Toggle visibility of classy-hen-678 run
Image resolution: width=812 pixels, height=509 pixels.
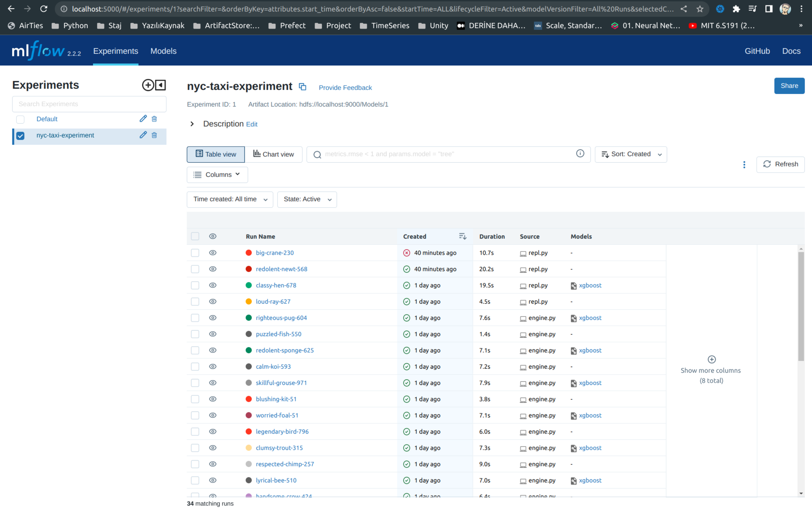click(213, 285)
